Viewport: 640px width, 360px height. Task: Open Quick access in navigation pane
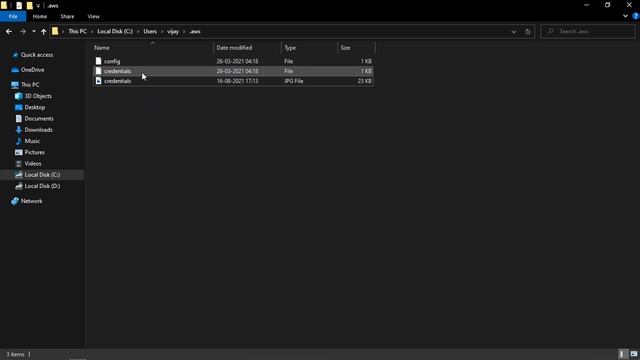(37, 55)
